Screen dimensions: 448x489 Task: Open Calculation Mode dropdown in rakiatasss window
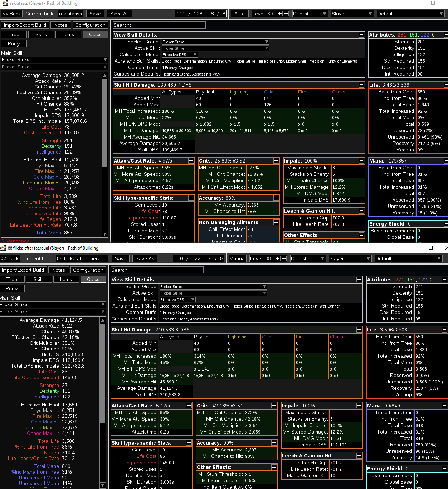[180, 55]
